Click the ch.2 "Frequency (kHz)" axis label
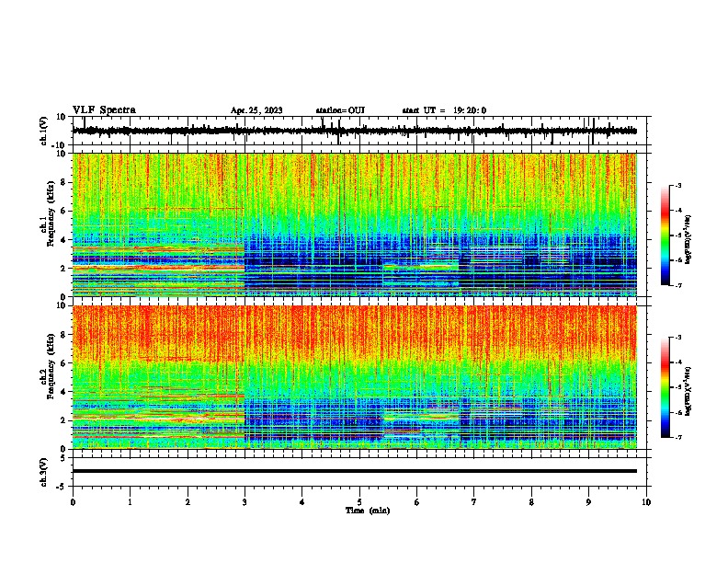 (x=51, y=366)
